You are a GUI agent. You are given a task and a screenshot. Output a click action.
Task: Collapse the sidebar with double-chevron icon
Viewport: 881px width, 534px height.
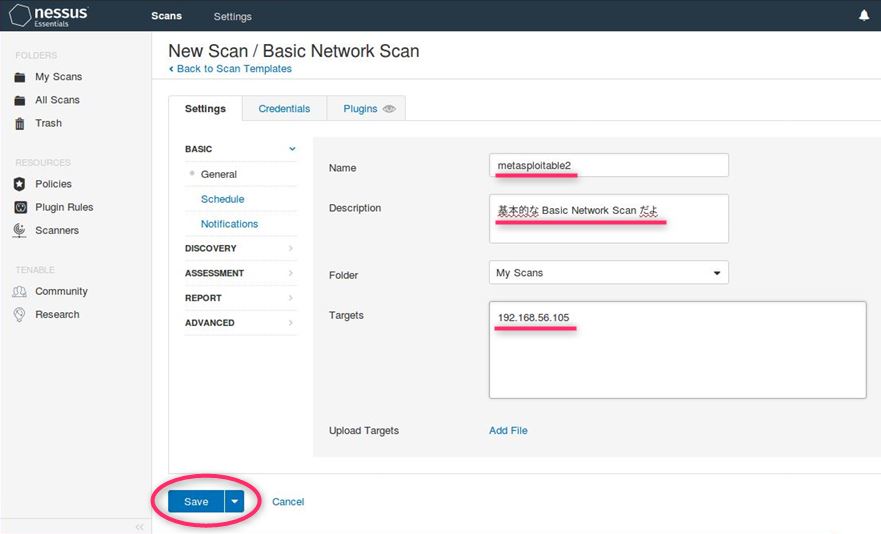tap(139, 527)
